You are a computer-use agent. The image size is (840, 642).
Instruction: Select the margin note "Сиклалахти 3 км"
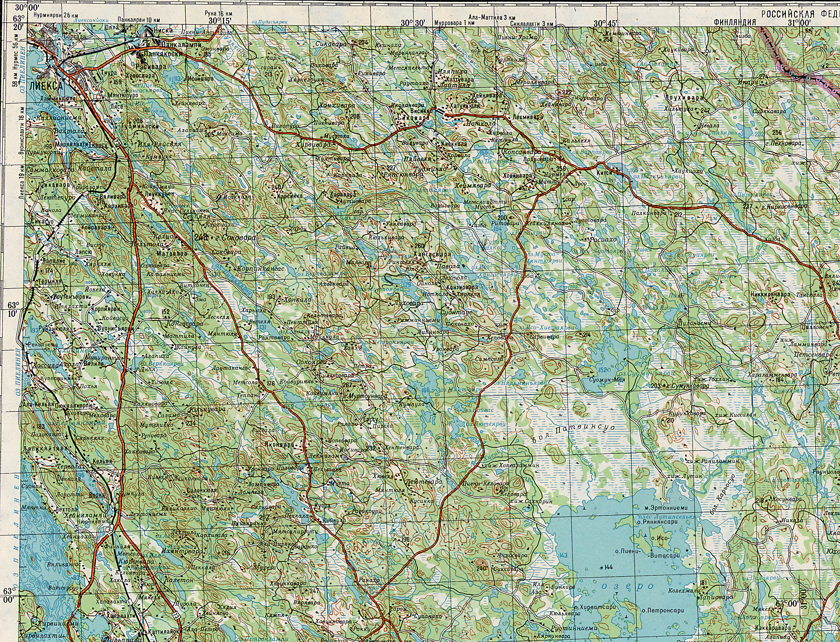coord(532,24)
